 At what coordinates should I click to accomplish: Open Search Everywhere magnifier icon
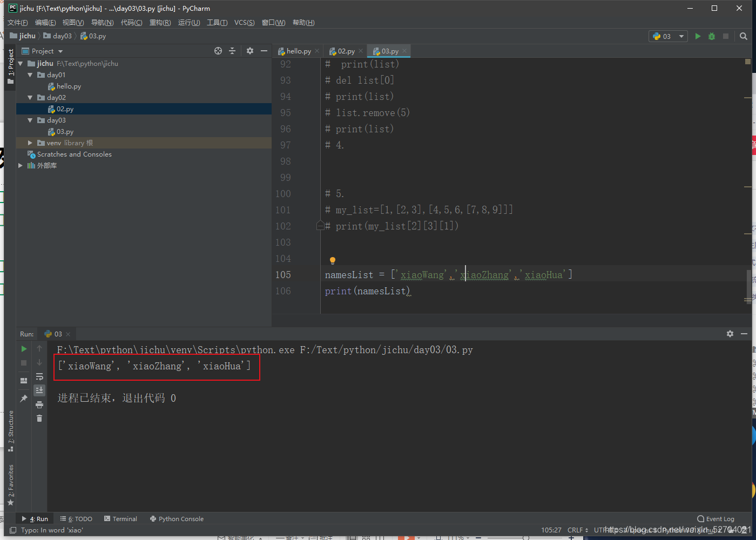click(744, 36)
